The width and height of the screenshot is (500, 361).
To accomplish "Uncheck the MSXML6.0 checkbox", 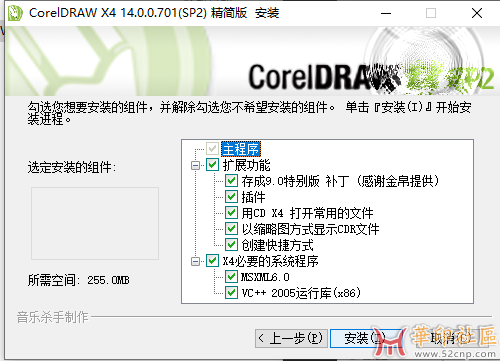I will click(x=231, y=277).
